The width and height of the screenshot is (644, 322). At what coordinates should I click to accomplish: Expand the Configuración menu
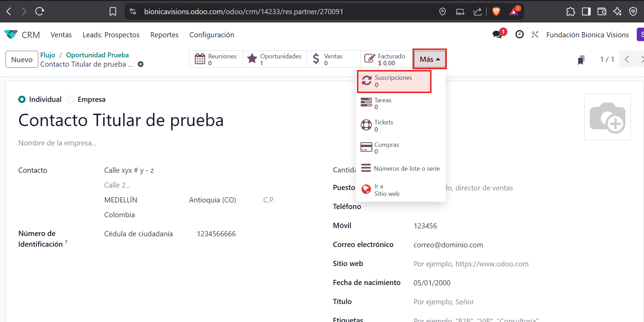tap(212, 35)
